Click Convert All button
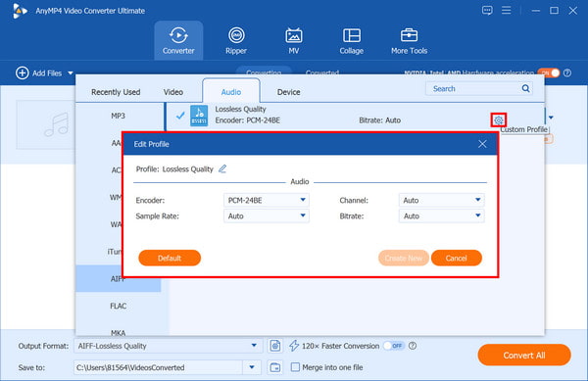The image size is (588, 381). 524,355
